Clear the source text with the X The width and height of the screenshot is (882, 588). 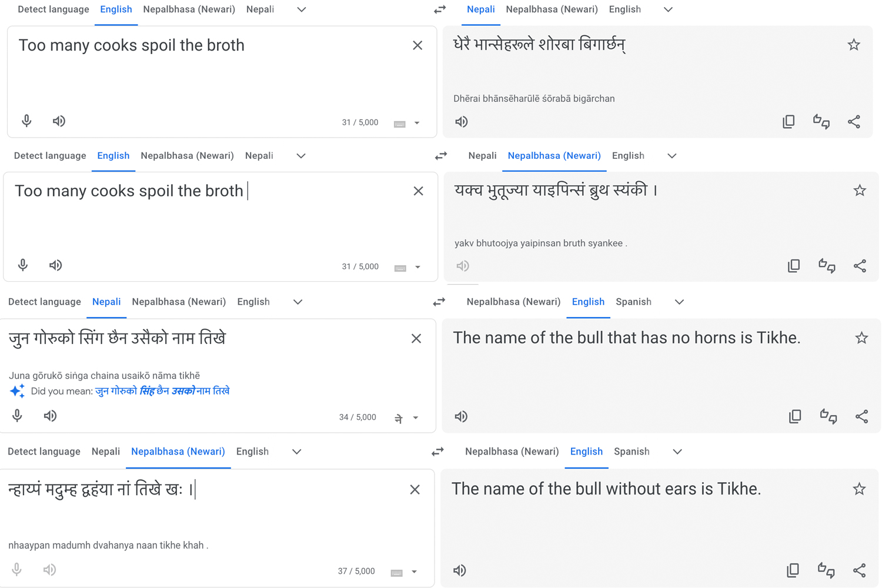tap(417, 45)
